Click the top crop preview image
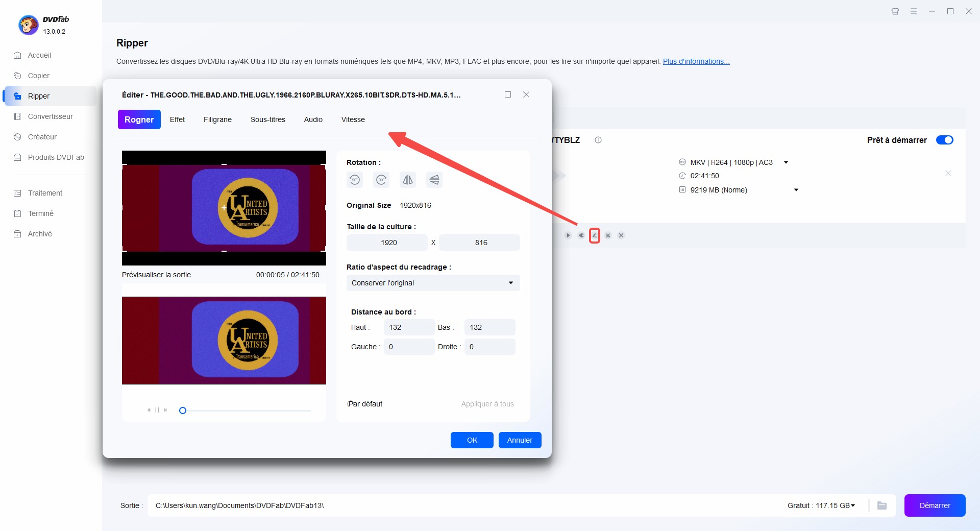 (x=224, y=208)
